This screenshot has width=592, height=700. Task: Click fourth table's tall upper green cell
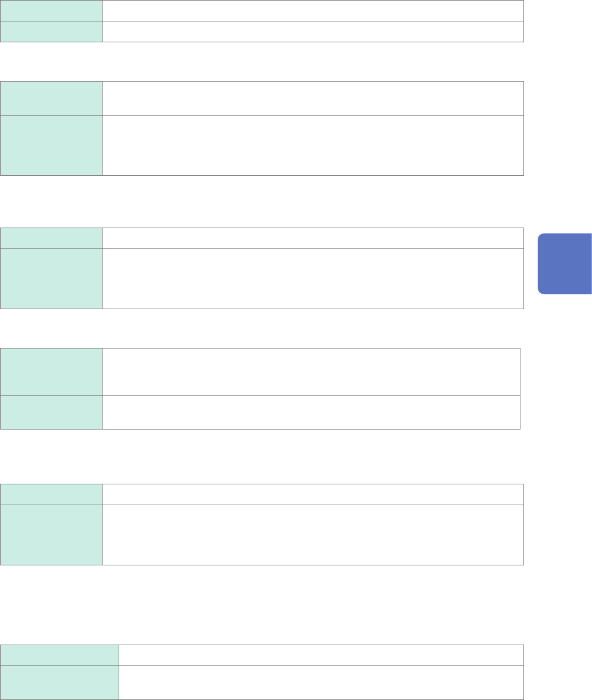(51, 372)
